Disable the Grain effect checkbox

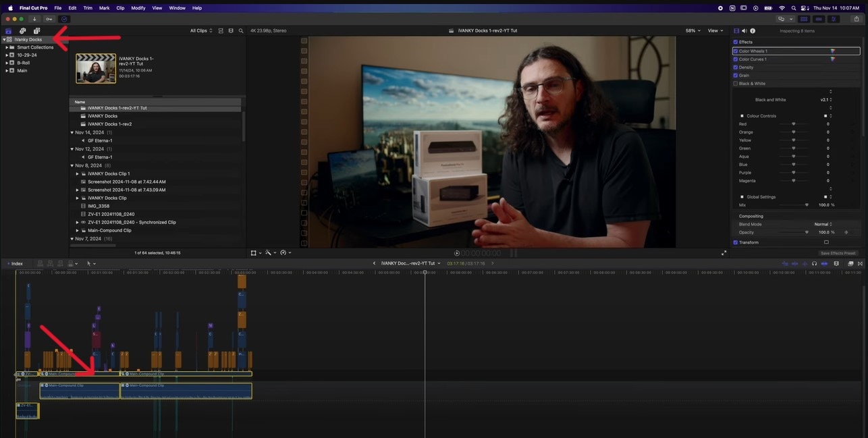(736, 76)
